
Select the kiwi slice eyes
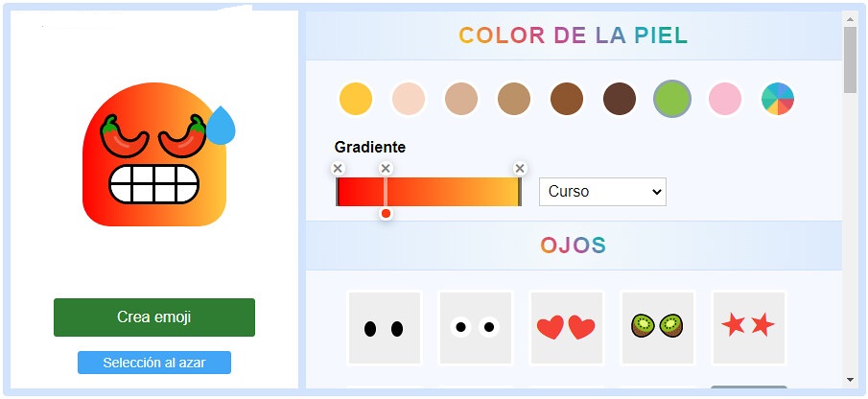click(x=657, y=328)
